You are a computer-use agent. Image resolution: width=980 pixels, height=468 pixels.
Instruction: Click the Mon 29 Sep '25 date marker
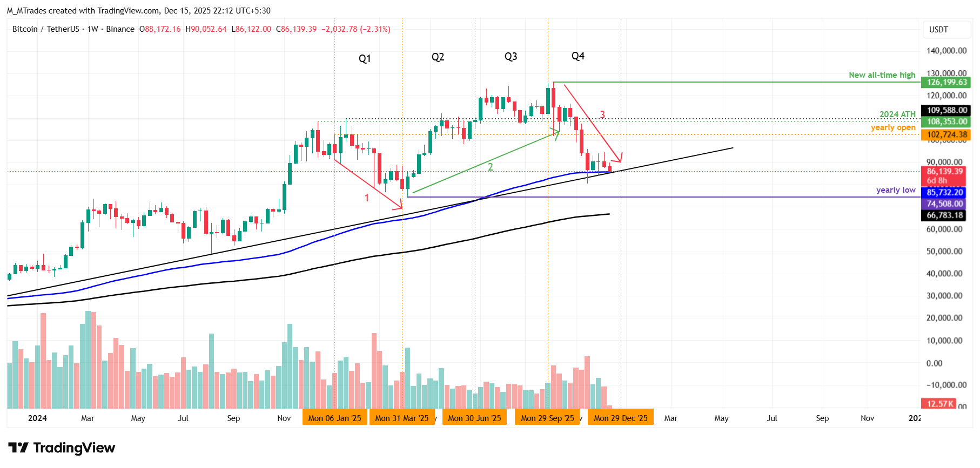coord(547,418)
